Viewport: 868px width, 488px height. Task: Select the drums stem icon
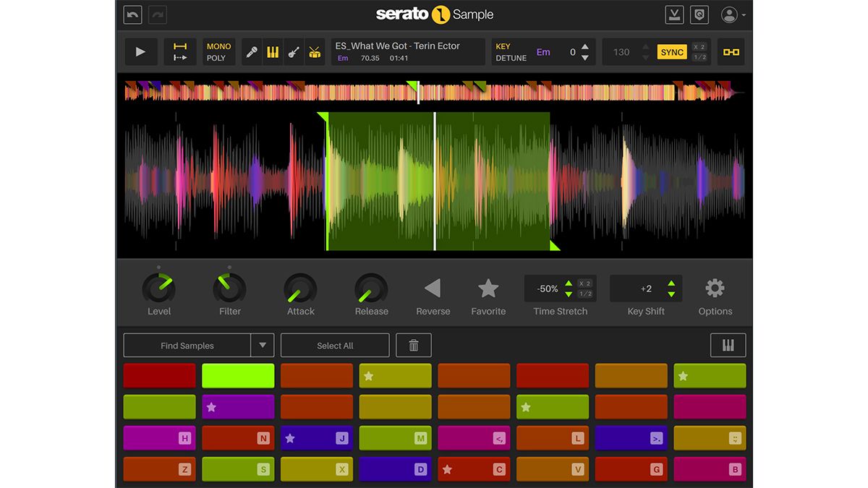coord(315,51)
